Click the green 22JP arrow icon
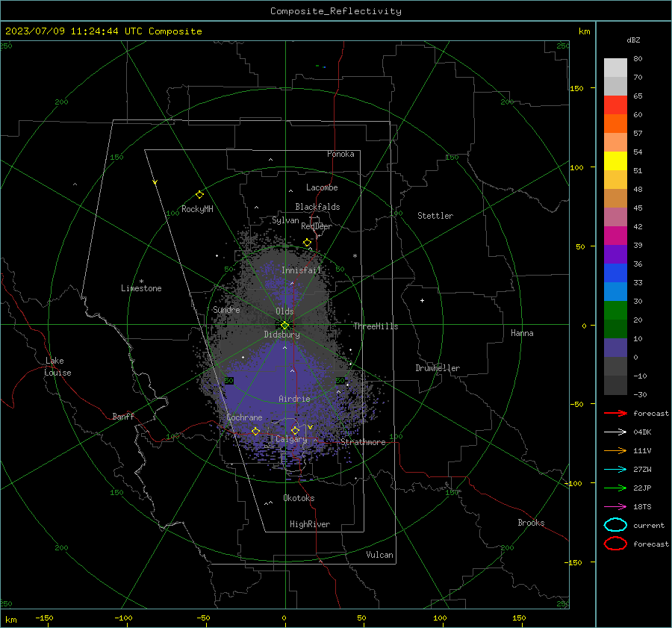The image size is (672, 628). 615,488
